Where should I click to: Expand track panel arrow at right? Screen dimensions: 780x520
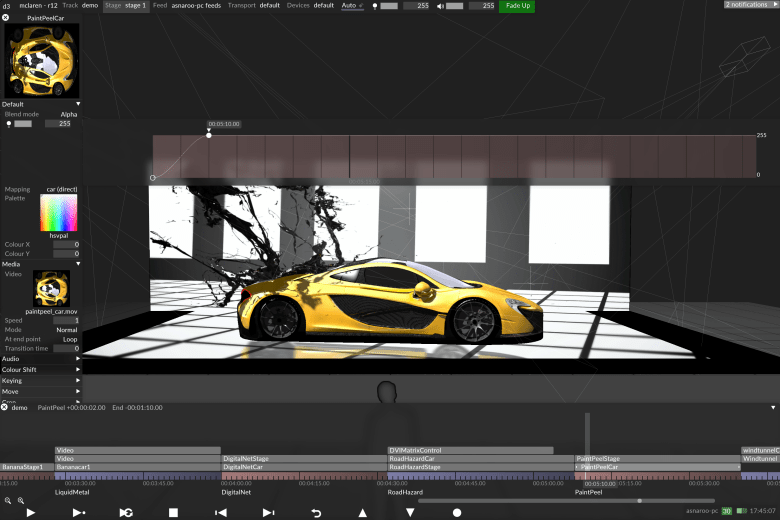pos(773,407)
